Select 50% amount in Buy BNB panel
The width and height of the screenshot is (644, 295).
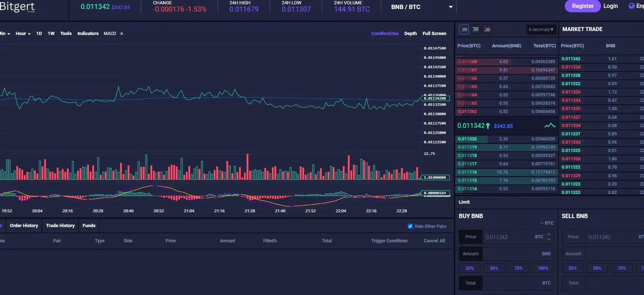pos(494,268)
